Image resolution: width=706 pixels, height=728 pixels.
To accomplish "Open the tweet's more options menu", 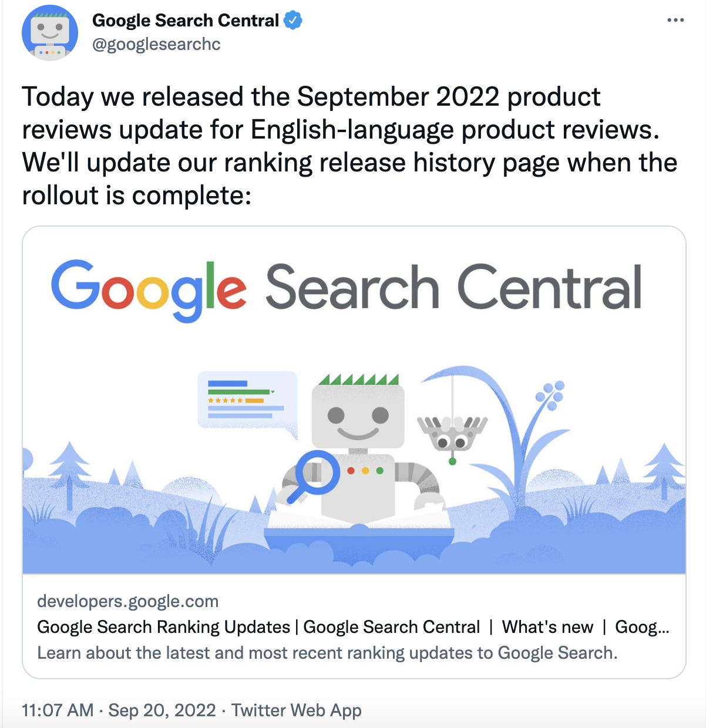I will click(x=675, y=21).
